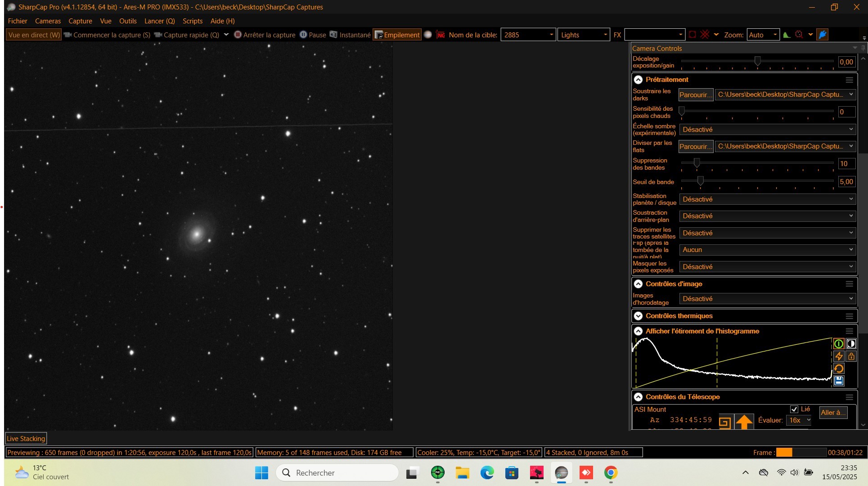Open the Flip dropdown set to Aucun
868x486 pixels.
click(x=768, y=250)
